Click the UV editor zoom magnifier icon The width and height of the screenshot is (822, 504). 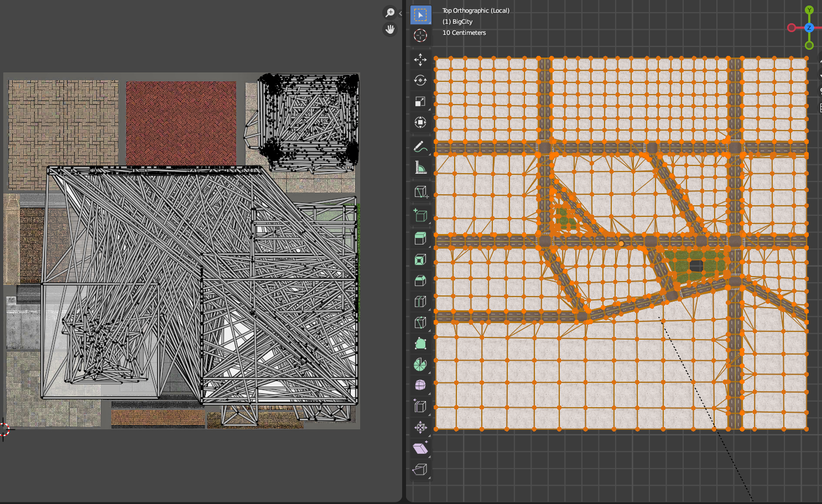pos(390,13)
